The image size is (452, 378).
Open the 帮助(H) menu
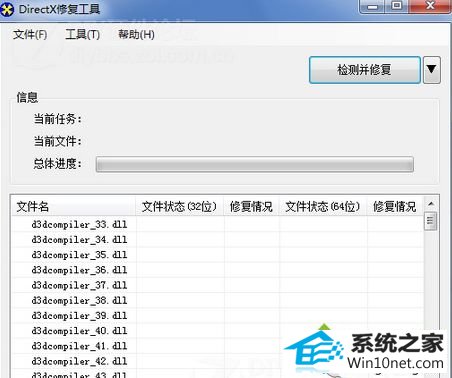coord(136,34)
